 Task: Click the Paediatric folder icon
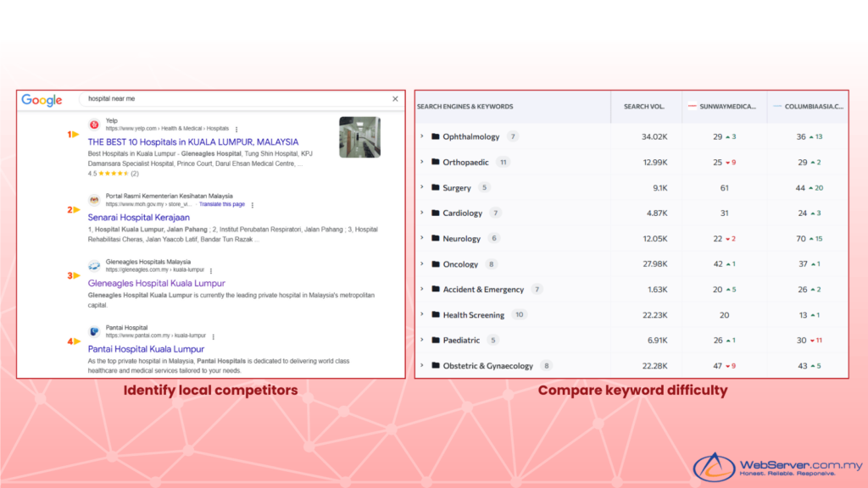point(436,340)
